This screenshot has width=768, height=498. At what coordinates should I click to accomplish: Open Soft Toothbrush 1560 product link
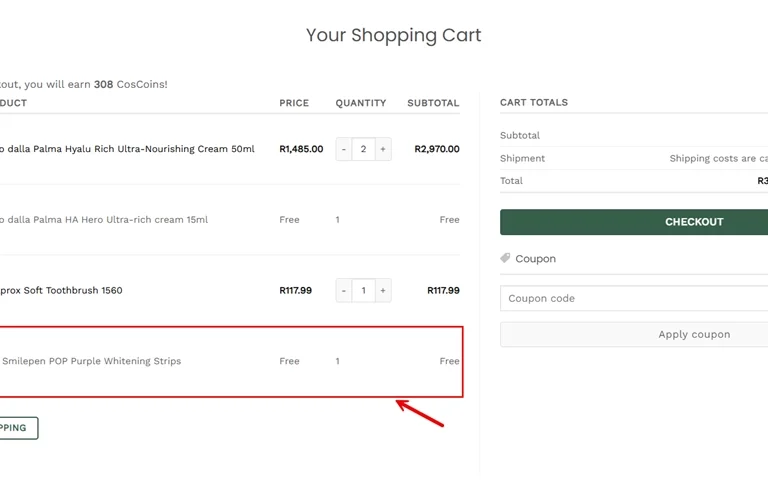point(61,290)
